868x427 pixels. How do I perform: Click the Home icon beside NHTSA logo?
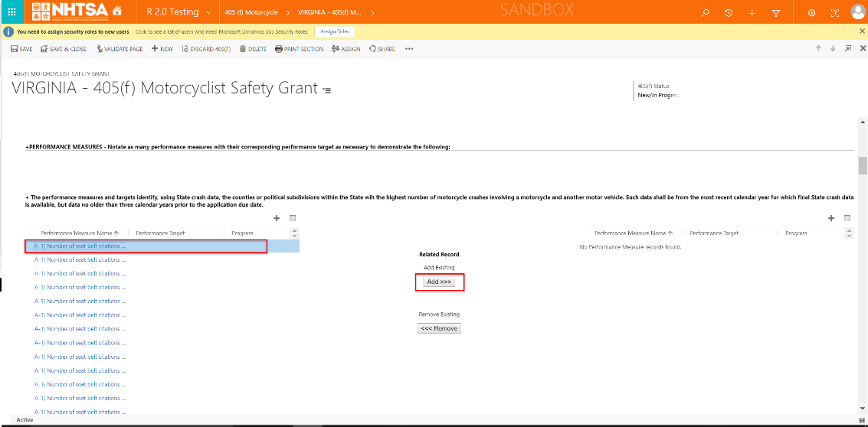pyautogui.click(x=116, y=12)
